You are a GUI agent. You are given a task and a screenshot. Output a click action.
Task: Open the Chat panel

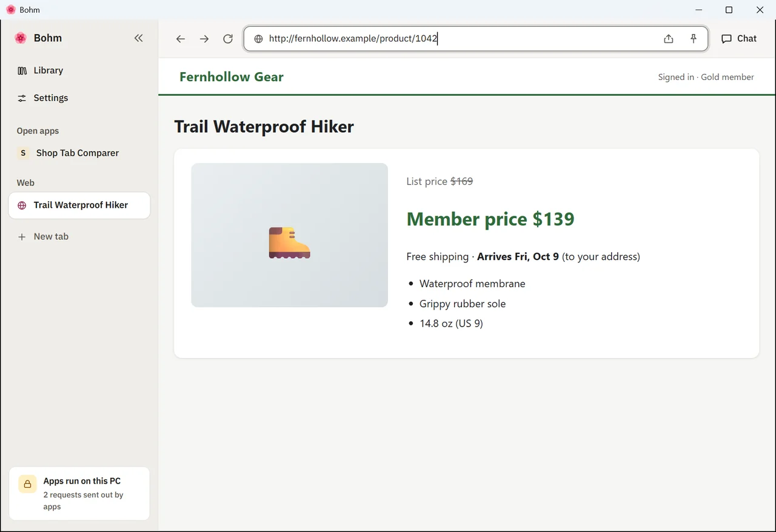pyautogui.click(x=739, y=39)
